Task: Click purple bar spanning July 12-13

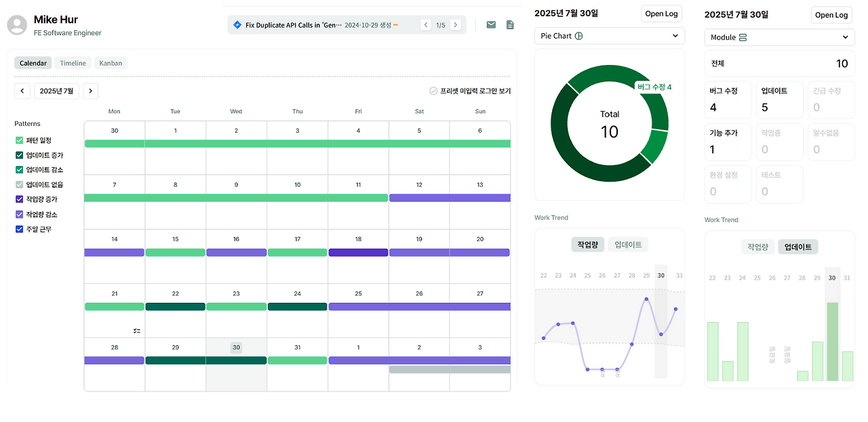Action: [450, 198]
